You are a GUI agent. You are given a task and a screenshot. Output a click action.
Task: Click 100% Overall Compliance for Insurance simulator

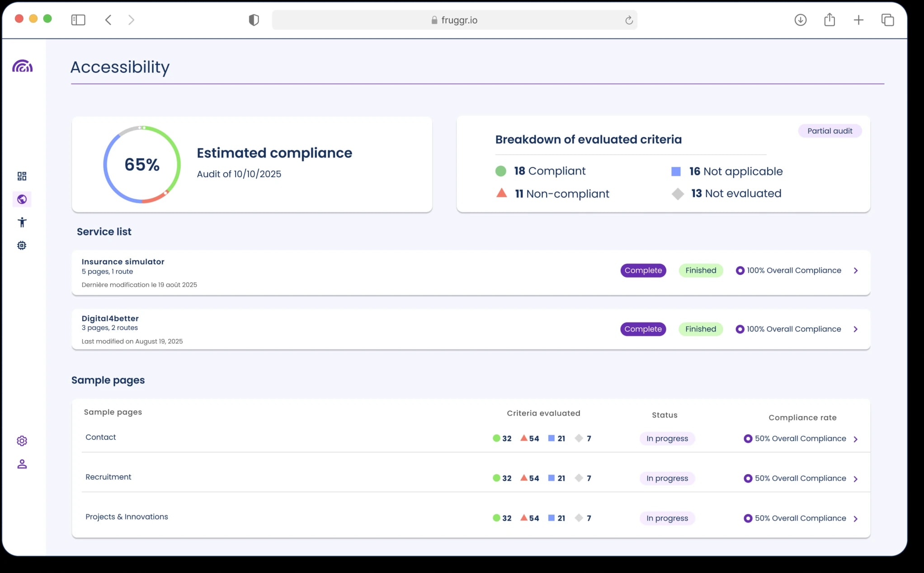[x=789, y=271]
